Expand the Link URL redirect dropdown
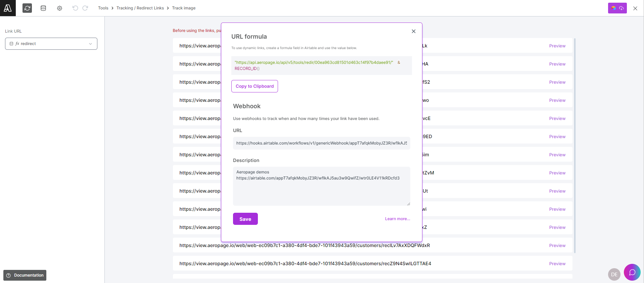 point(51,44)
